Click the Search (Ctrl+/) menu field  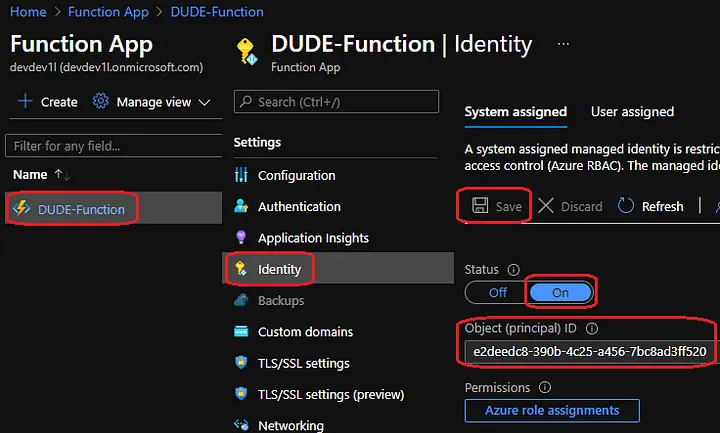[336, 102]
